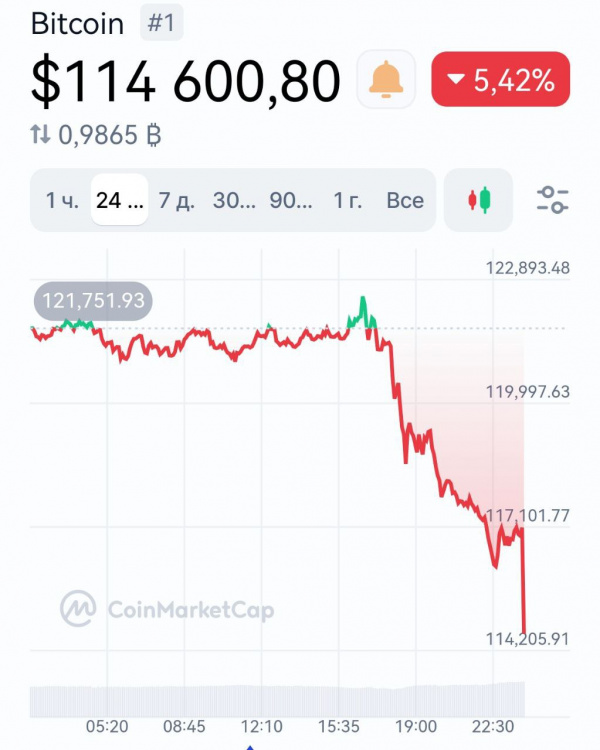600x750 pixels.
Task: Tap the bell price alert icon
Action: pyautogui.click(x=386, y=80)
